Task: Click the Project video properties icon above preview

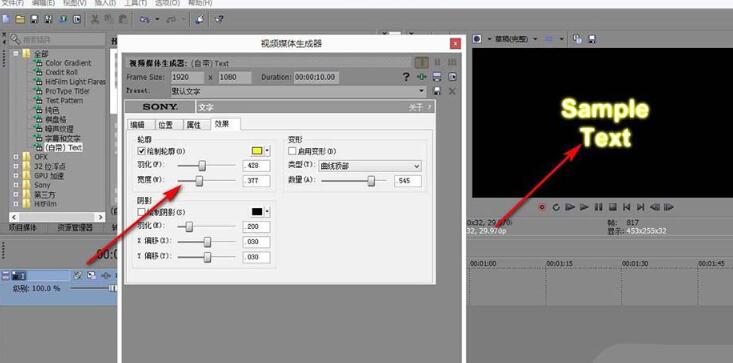Action: (477, 39)
